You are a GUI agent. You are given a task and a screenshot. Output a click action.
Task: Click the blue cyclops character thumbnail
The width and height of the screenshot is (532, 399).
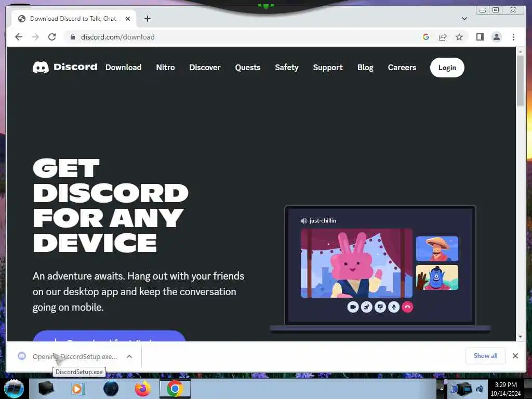pos(437,277)
